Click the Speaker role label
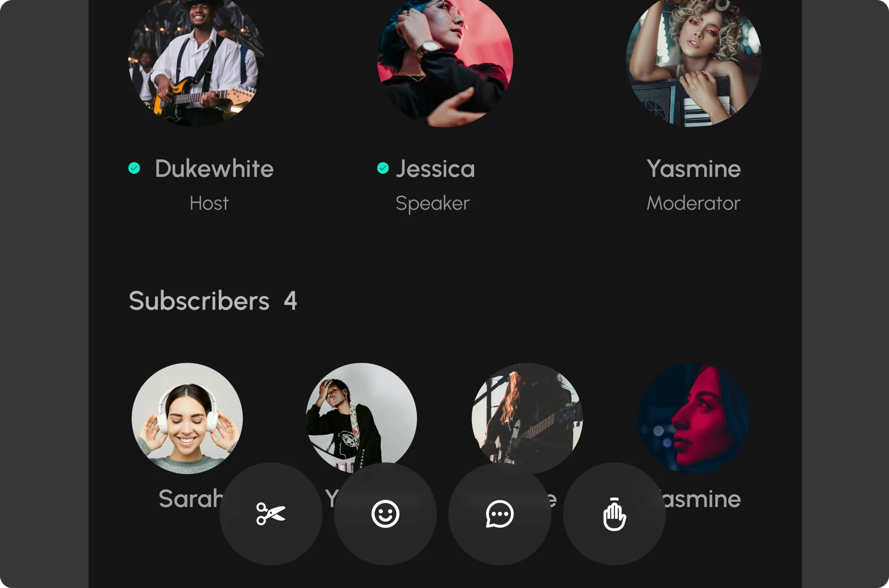889x588 pixels. 433,203
